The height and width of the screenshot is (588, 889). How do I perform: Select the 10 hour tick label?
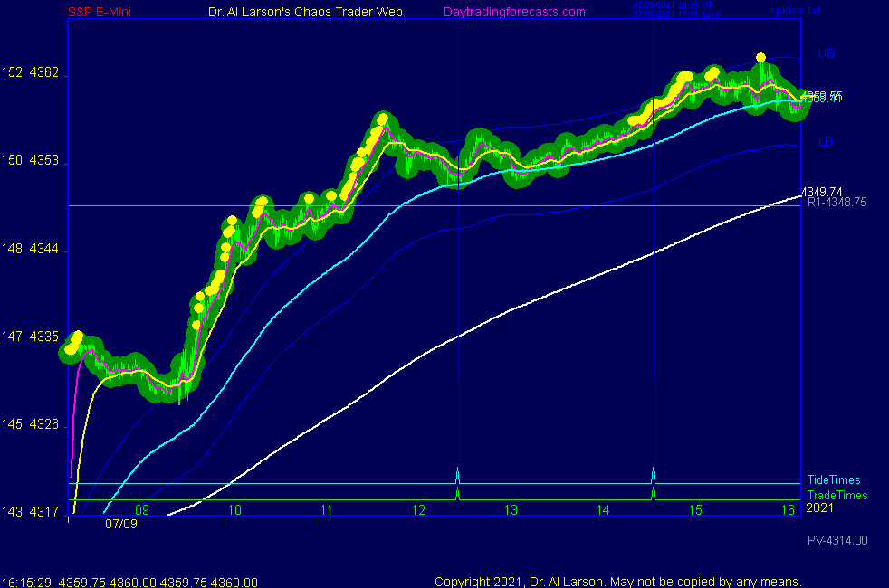tap(234, 510)
